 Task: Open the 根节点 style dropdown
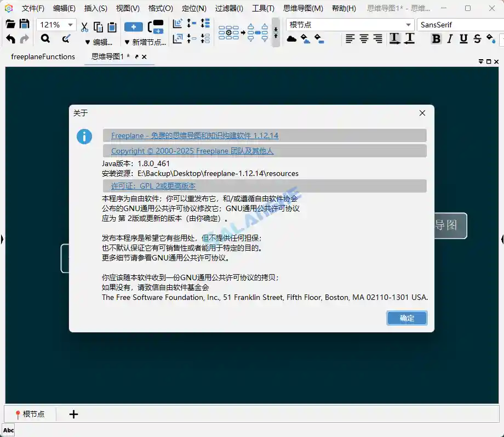[x=408, y=25]
